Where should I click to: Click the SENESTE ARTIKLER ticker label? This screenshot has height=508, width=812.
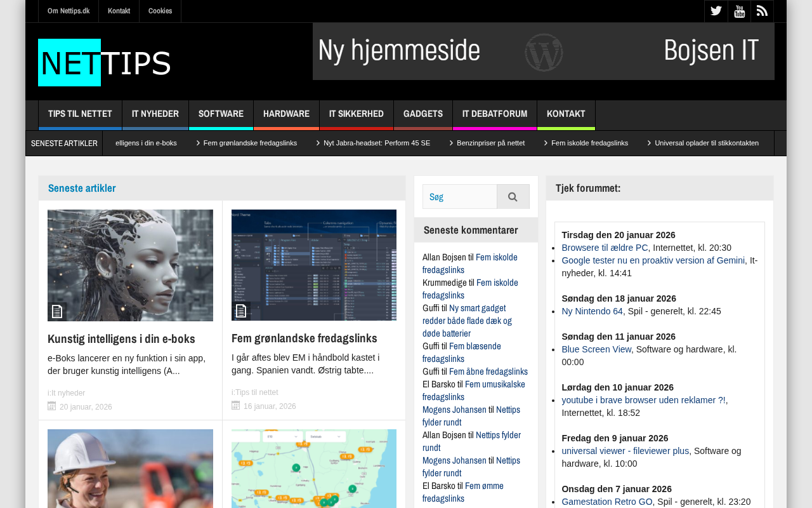click(64, 144)
